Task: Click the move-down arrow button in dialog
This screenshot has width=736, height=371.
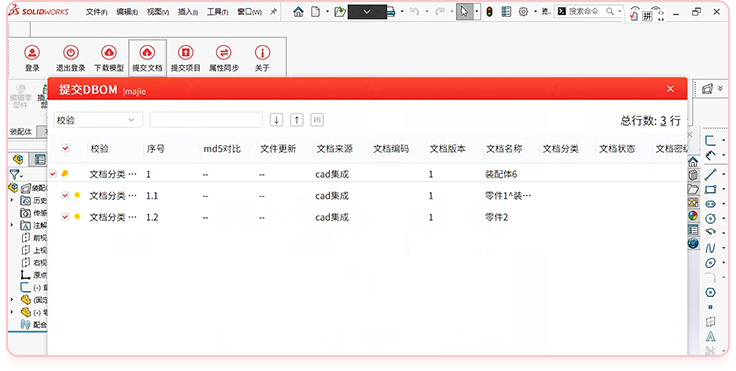Action: click(276, 120)
